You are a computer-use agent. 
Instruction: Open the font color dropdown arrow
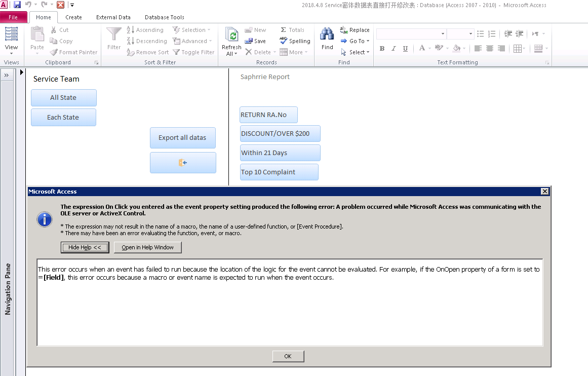(430, 49)
